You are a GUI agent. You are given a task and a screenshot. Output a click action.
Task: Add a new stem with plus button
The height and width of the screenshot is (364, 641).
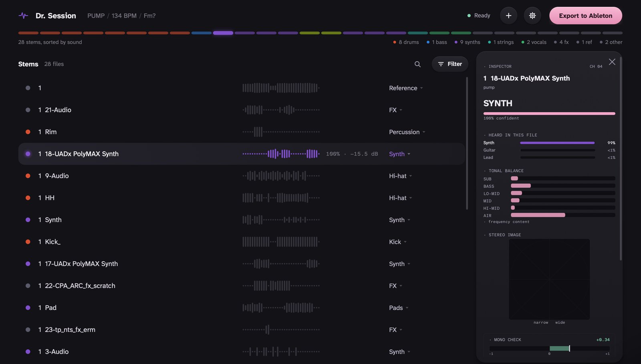[x=508, y=16]
